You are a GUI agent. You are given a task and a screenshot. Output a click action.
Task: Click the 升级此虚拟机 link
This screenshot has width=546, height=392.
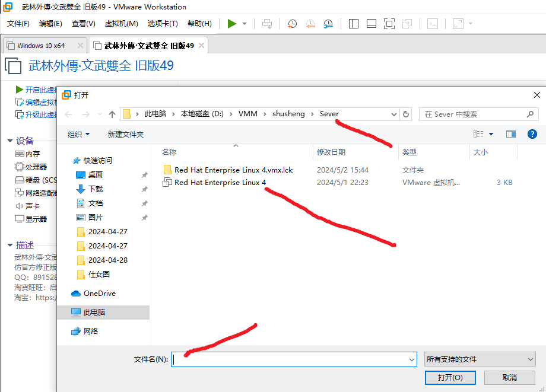[36, 115]
